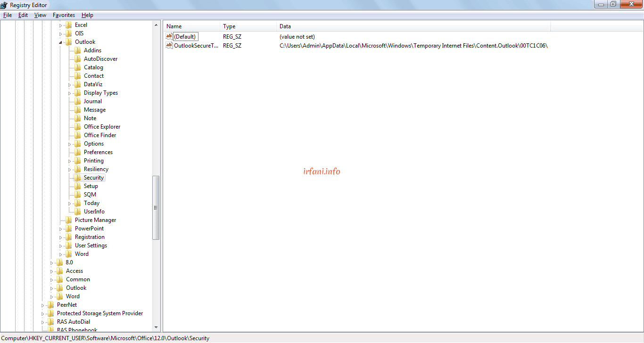Click the Journal folder icon
Image resolution: width=644 pixels, height=343 pixels.
tap(78, 101)
